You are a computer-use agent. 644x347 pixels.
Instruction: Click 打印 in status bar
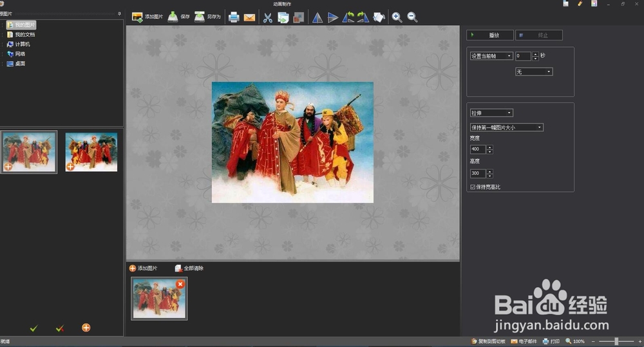(551, 341)
